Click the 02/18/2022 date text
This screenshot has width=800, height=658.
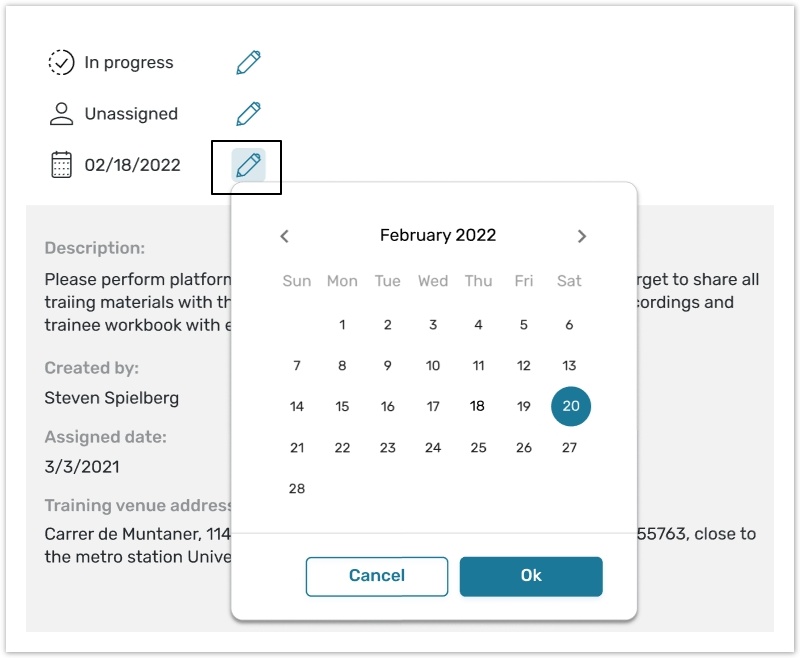click(x=132, y=165)
